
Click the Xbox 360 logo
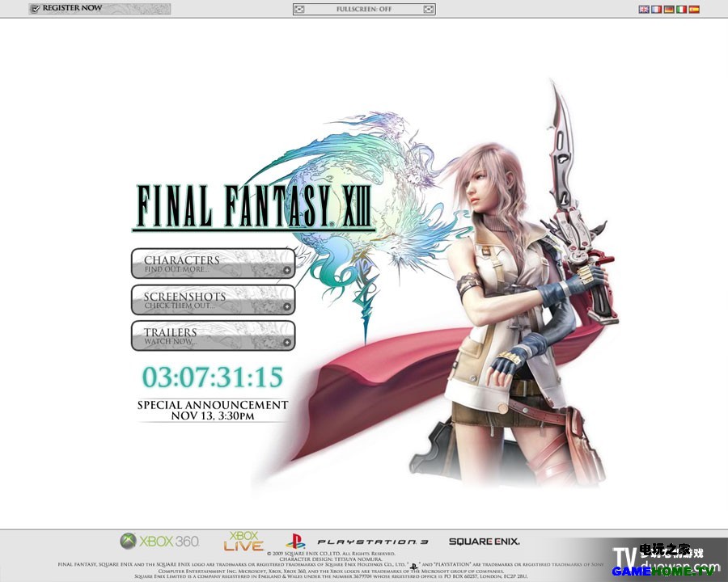pyautogui.click(x=159, y=541)
